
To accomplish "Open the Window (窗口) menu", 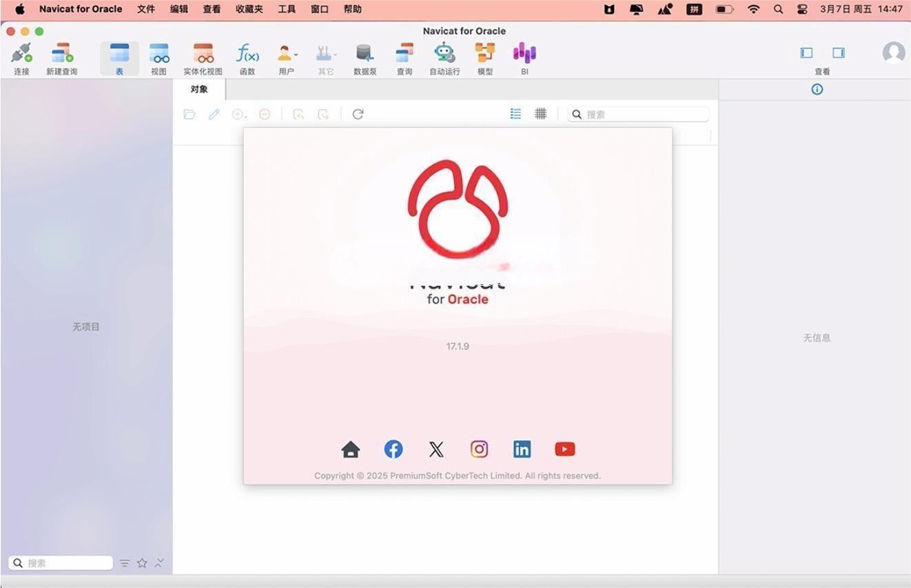I will click(x=320, y=9).
